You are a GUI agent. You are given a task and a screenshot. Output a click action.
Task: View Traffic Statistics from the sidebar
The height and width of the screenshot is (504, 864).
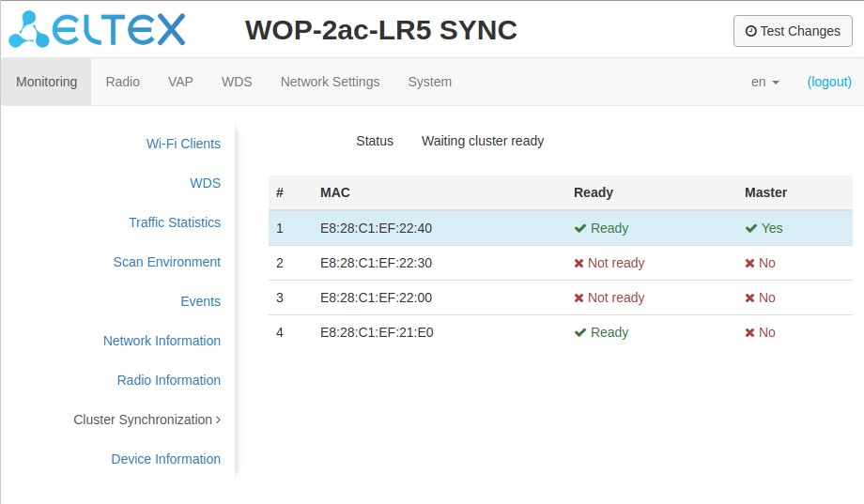(x=175, y=222)
